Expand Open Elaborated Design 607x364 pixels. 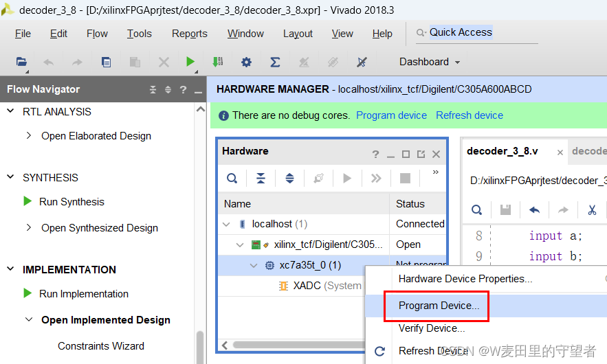point(29,135)
